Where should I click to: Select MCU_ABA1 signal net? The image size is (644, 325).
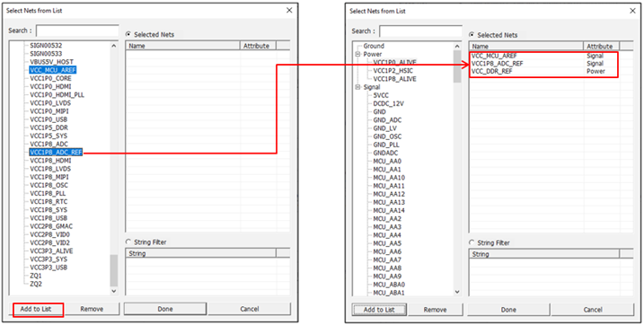tap(389, 293)
